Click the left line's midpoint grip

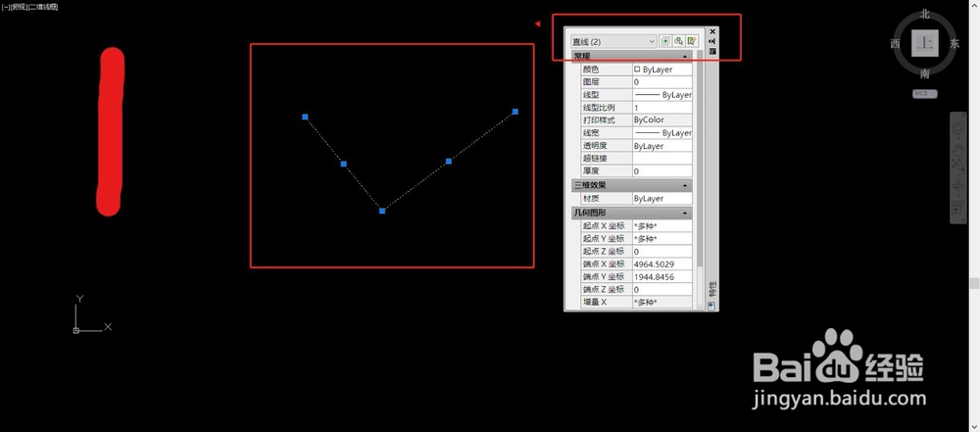(344, 164)
